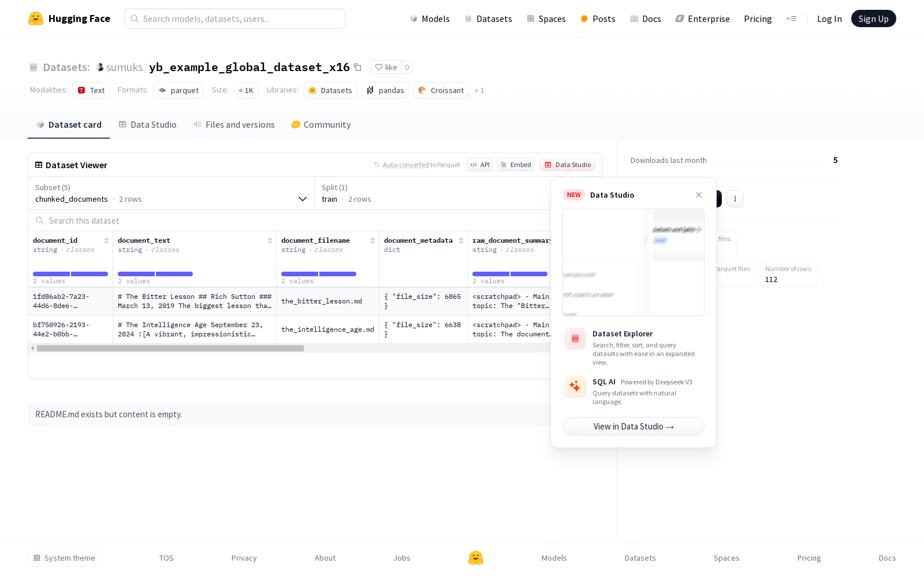The width and height of the screenshot is (924, 578).
Task: Go to Spaces in the top navigation
Action: (546, 19)
